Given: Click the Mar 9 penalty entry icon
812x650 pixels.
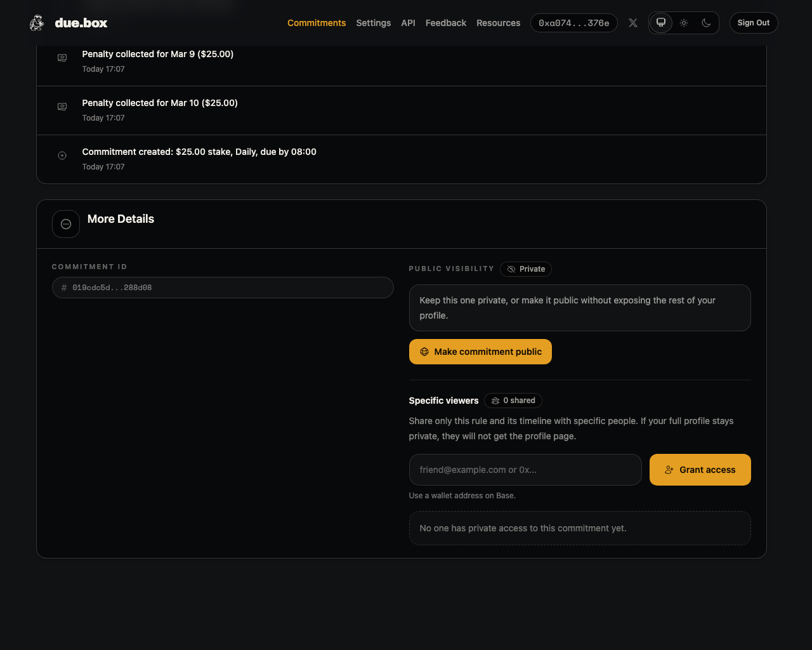Looking at the screenshot, I should tap(62, 58).
